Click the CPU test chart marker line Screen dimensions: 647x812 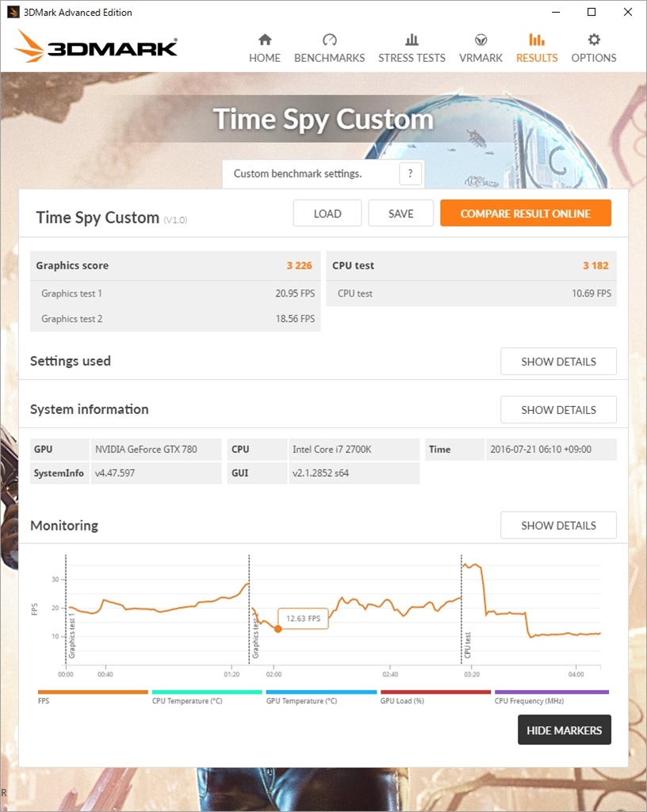461,609
